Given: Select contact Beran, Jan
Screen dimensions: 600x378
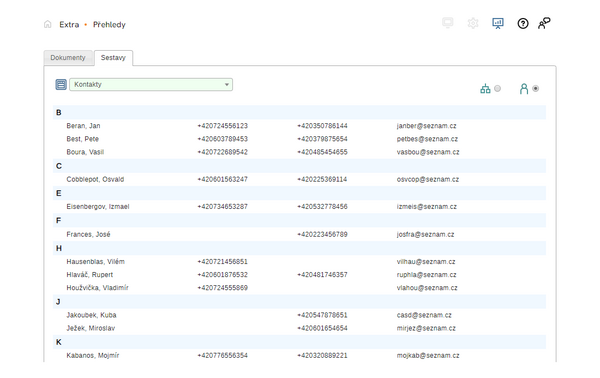Looking at the screenshot, I should click(x=83, y=126).
